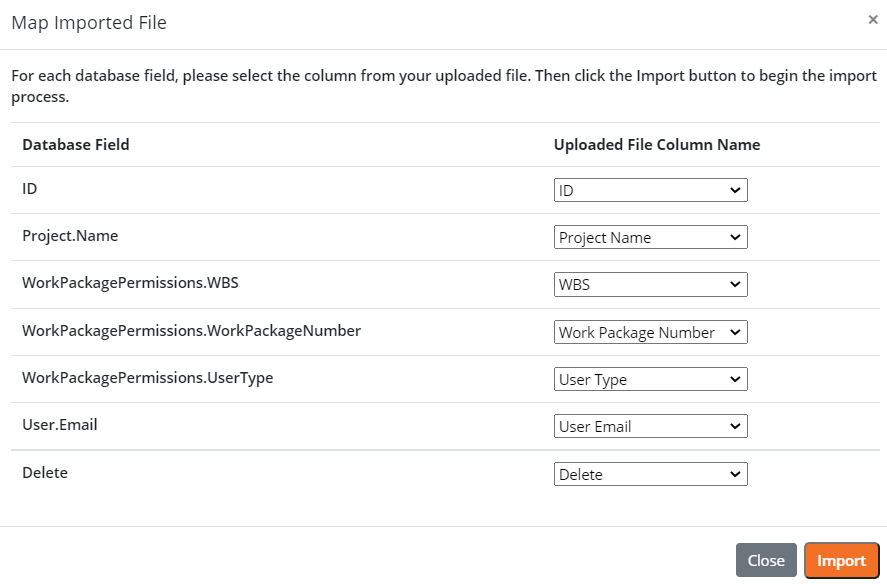Click the WorkPackagePermissions.WBS field label
The image size is (887, 584).
(x=130, y=283)
